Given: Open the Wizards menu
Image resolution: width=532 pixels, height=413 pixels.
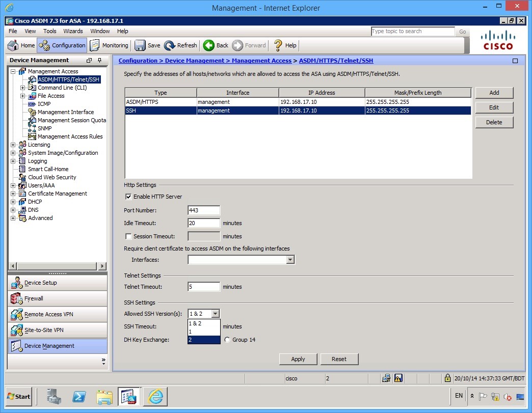Looking at the screenshot, I should (73, 31).
